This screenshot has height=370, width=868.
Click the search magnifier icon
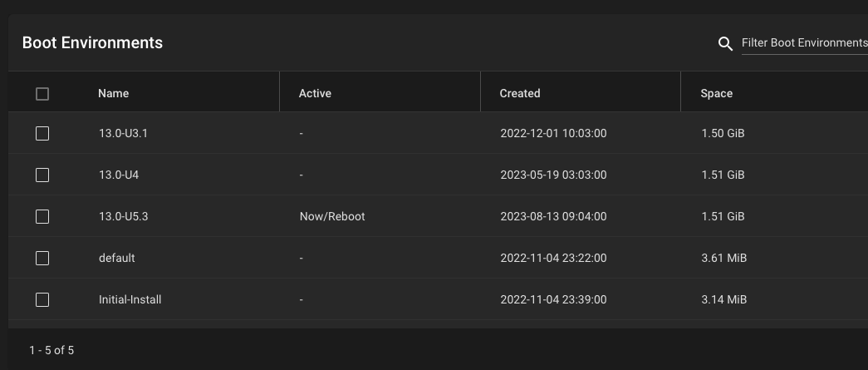click(x=725, y=44)
